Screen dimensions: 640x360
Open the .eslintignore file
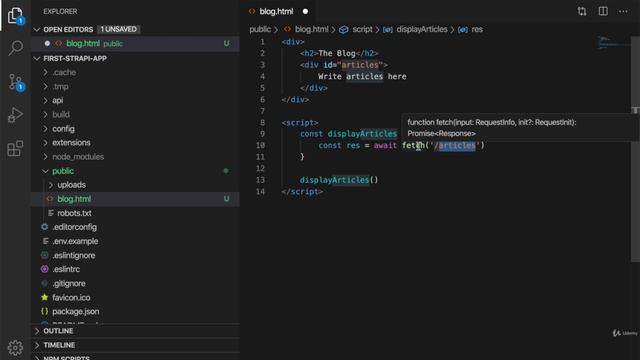tap(136, 255)
